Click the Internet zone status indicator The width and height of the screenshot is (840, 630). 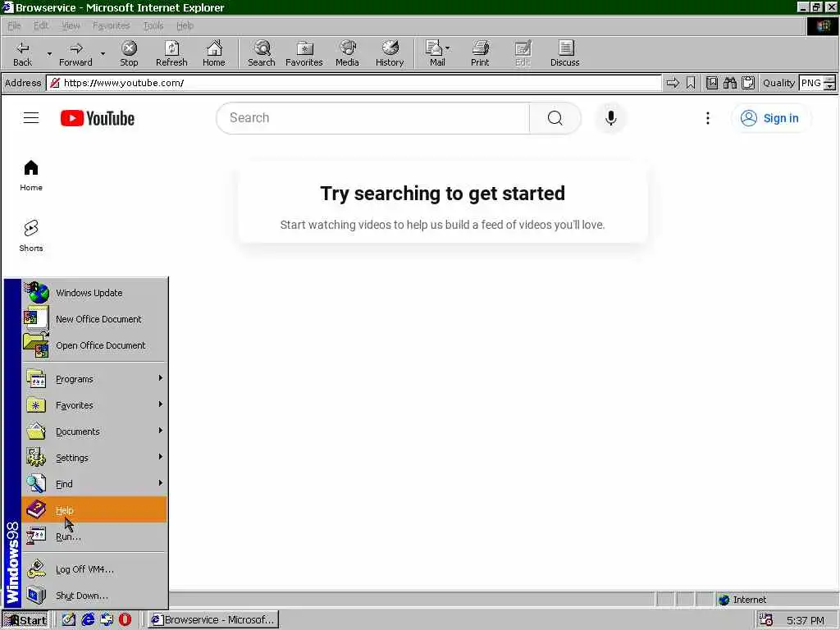(742, 600)
